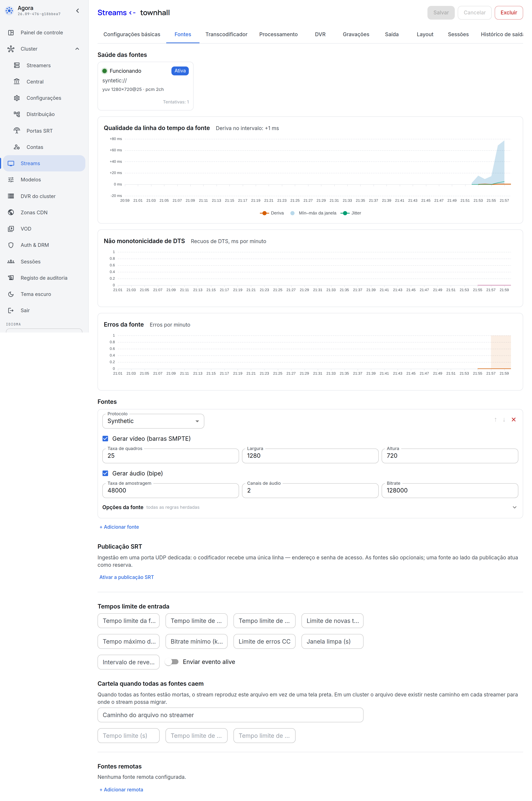Move the source down with the arrow

click(504, 420)
